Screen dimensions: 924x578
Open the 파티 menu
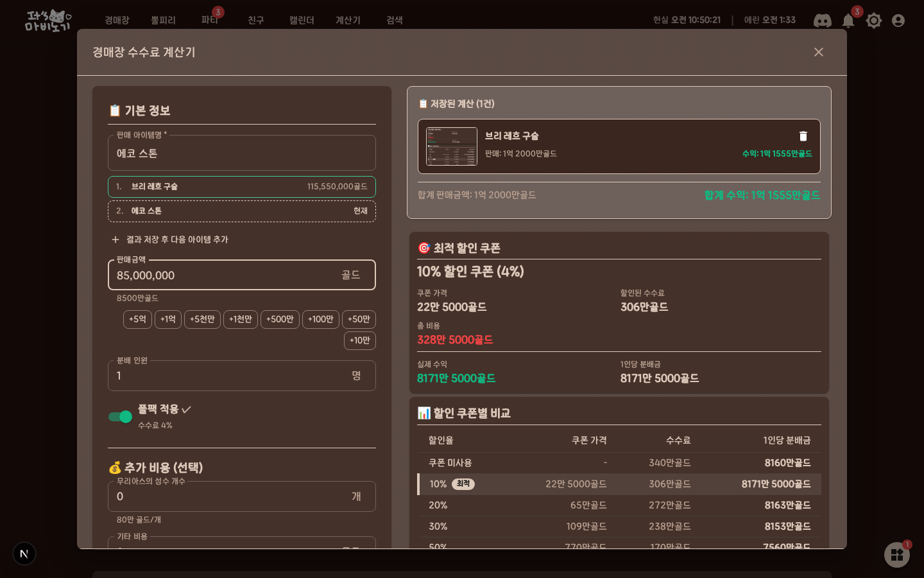pos(210,21)
